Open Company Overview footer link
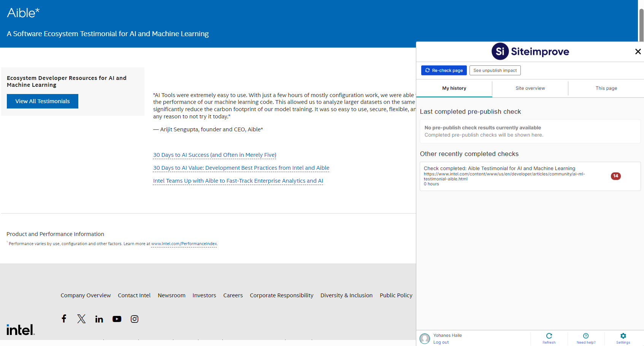Viewport: 644px width, 346px height. point(86,295)
